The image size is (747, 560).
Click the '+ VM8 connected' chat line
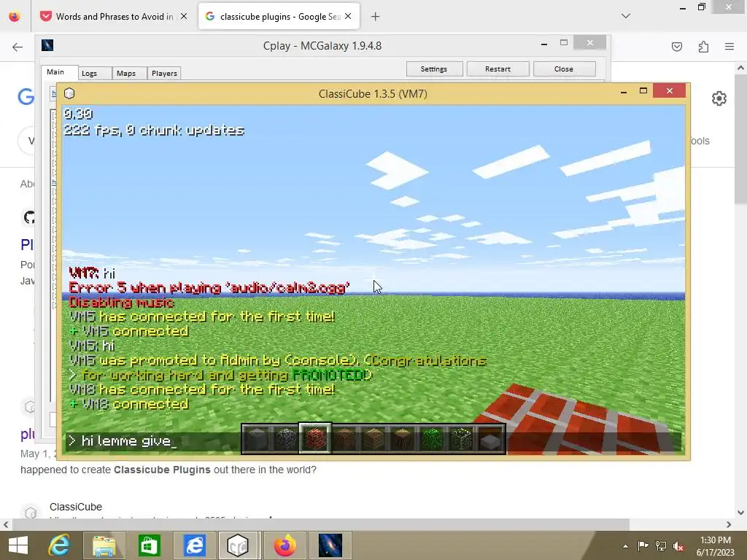pyautogui.click(x=129, y=404)
